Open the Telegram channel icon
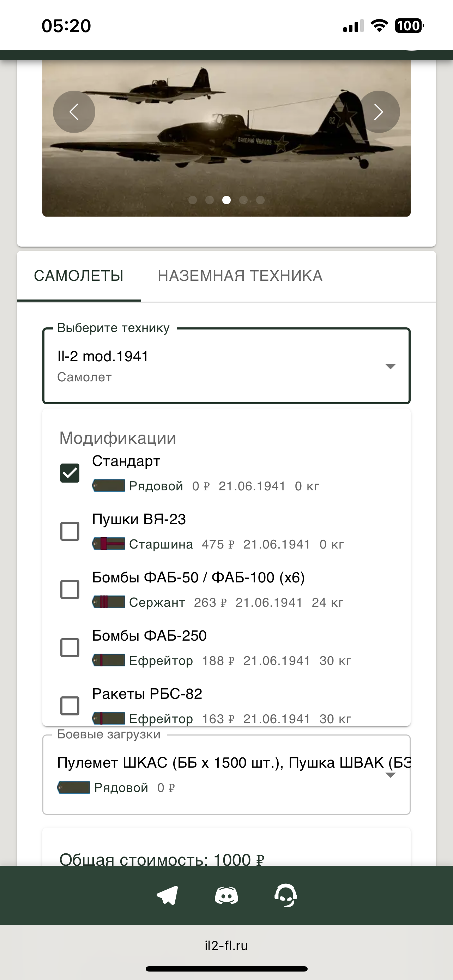453x980 pixels. pos(167,895)
